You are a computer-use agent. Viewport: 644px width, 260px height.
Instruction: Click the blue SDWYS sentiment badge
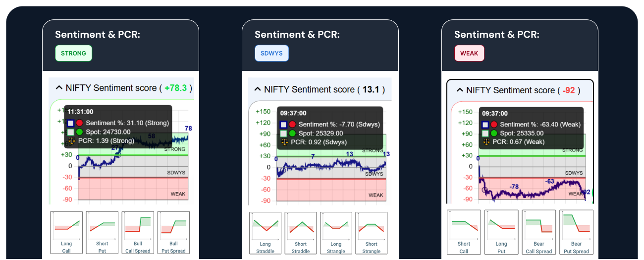[x=271, y=53]
